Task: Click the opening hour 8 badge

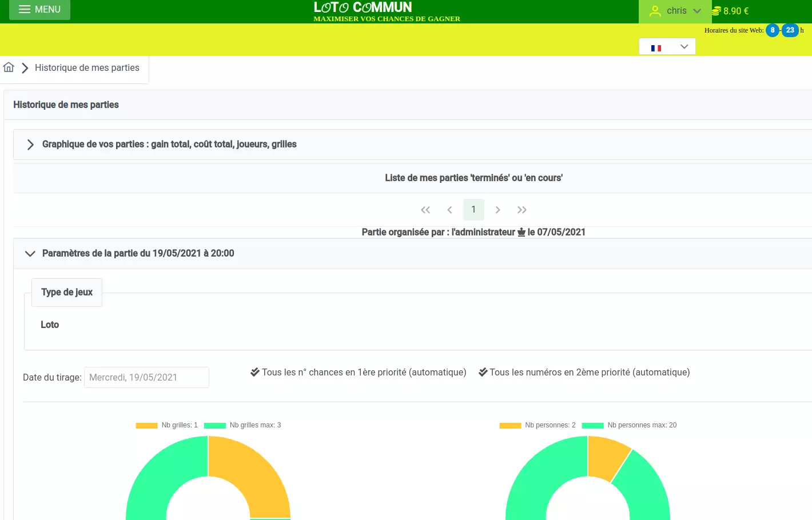Action: [773, 30]
